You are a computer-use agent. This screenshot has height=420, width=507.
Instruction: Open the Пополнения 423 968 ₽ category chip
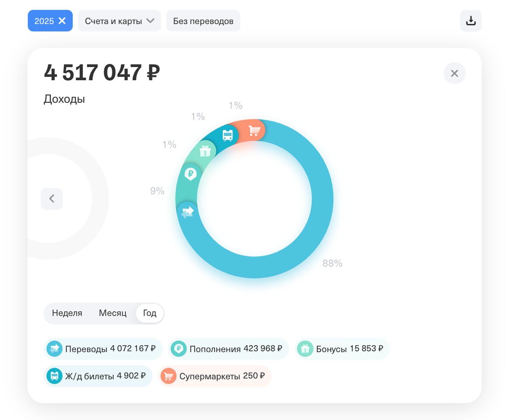coord(228,349)
